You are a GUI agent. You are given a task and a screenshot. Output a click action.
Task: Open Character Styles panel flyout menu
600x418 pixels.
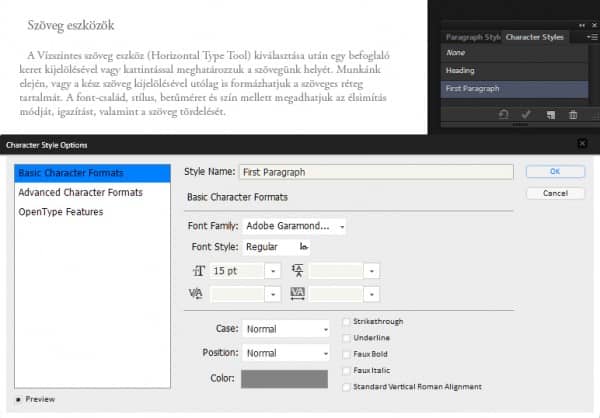point(591,37)
